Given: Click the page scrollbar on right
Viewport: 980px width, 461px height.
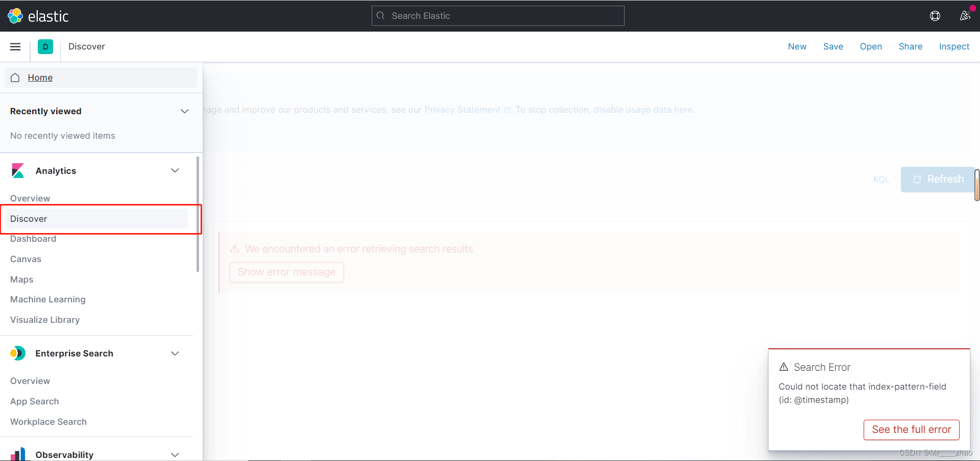Looking at the screenshot, I should (977, 185).
